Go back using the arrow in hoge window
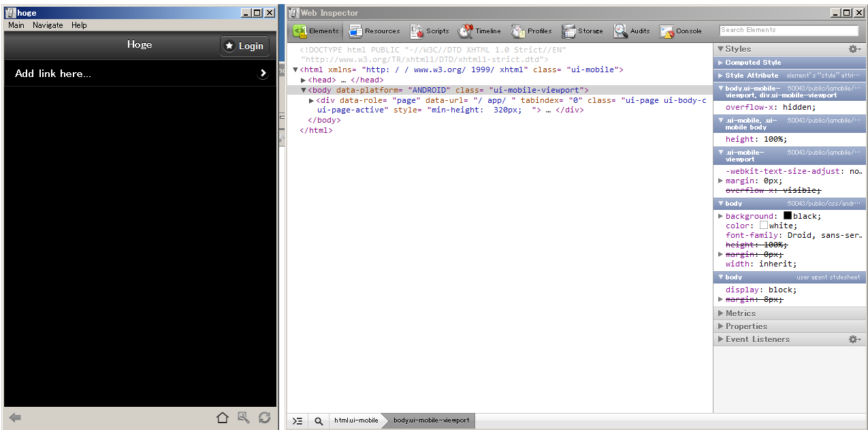Image resolution: width=868 pixels, height=430 pixels. (x=15, y=418)
